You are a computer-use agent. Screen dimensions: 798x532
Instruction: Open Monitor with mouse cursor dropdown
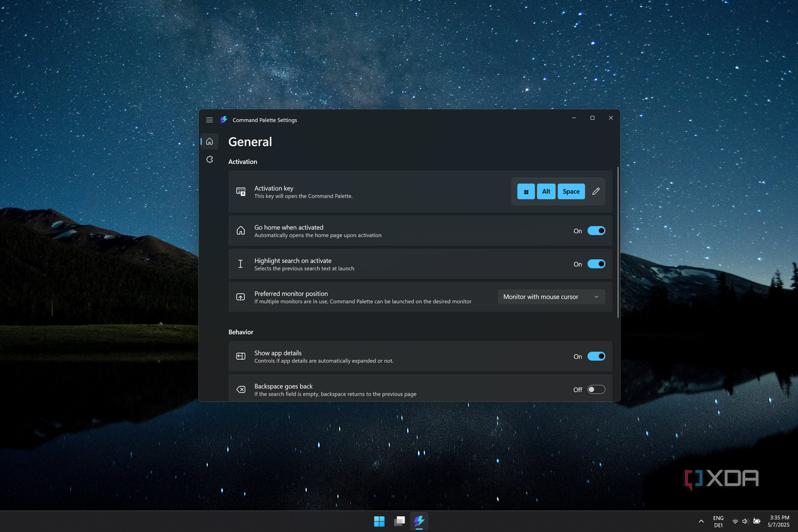(552, 297)
